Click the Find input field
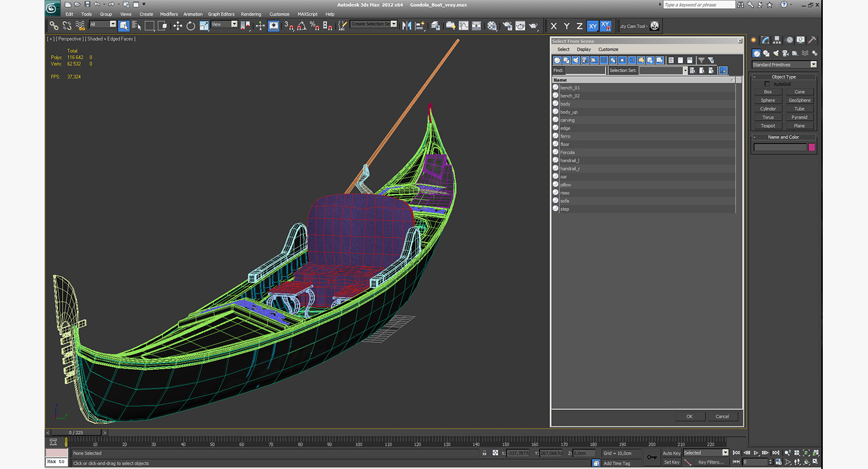The width and height of the screenshot is (868, 469). (585, 70)
